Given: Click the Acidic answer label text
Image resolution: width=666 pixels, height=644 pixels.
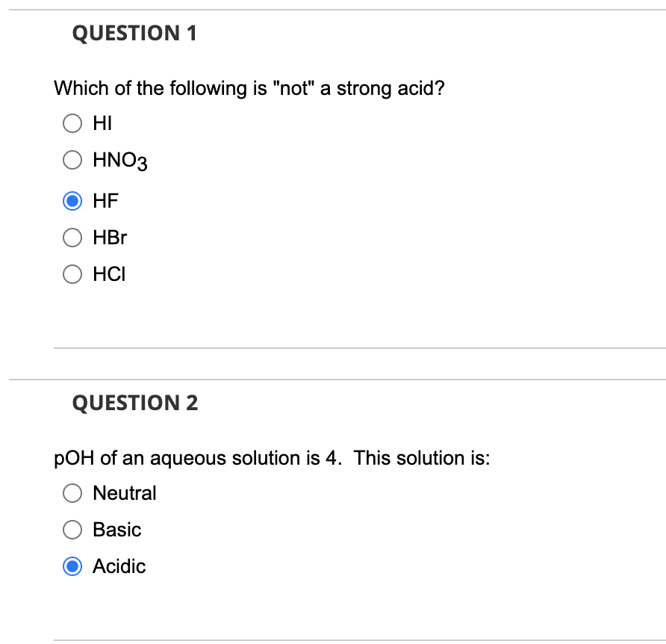Looking at the screenshot, I should click(118, 566).
